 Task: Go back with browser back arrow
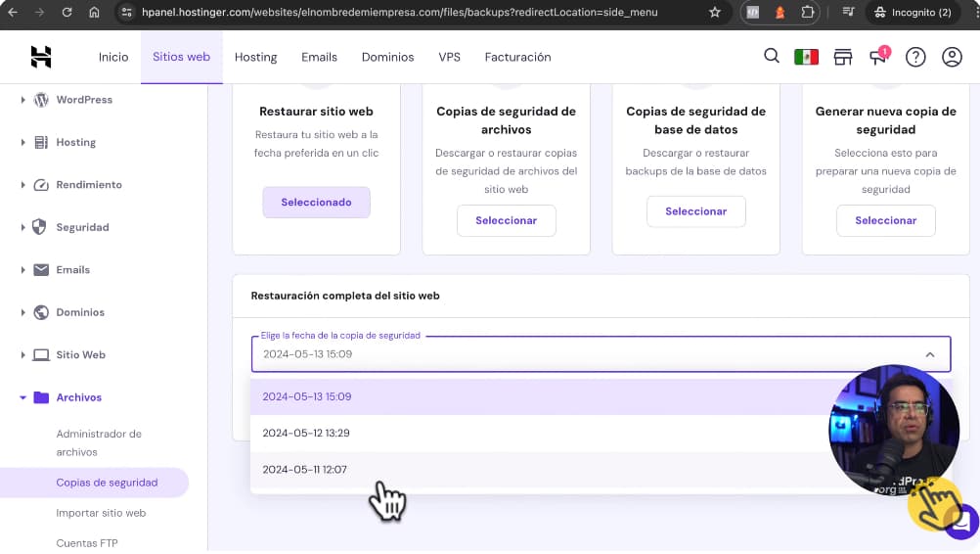[13, 12]
